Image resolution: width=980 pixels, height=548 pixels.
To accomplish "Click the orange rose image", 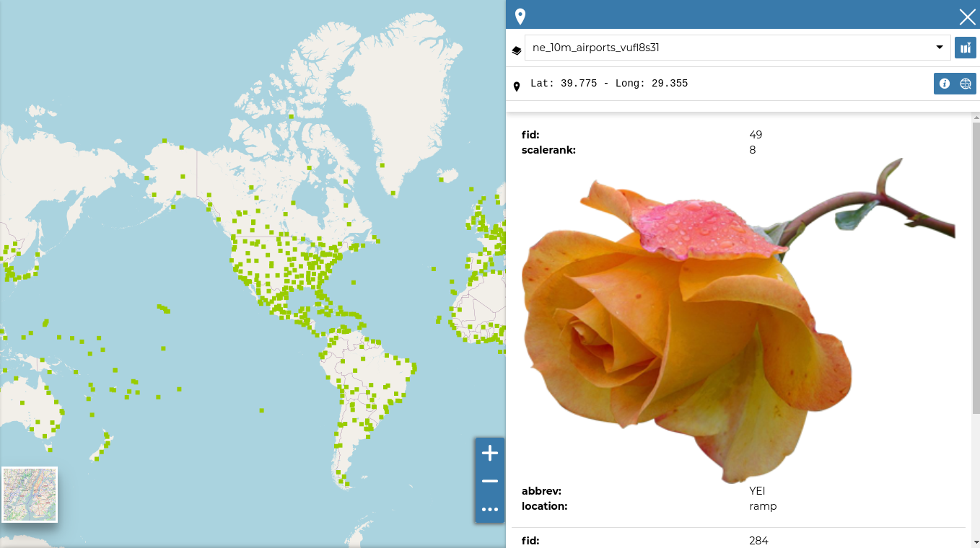I will tap(686, 324).
